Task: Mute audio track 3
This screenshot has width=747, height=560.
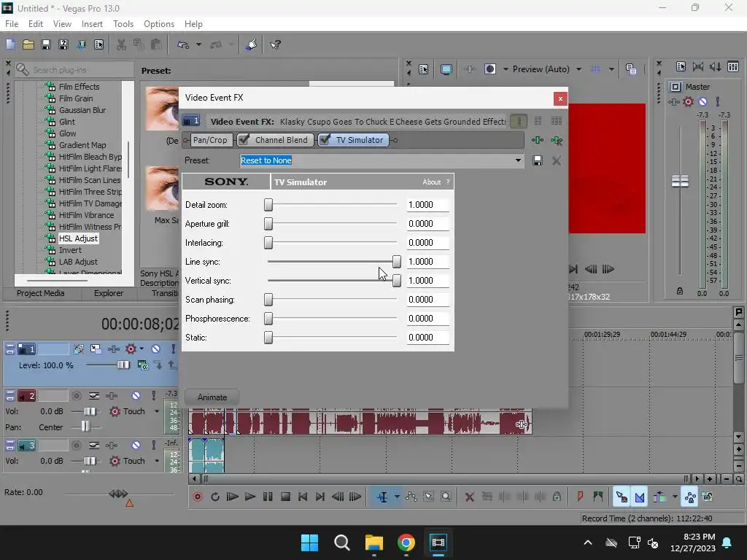Action: click(x=136, y=446)
